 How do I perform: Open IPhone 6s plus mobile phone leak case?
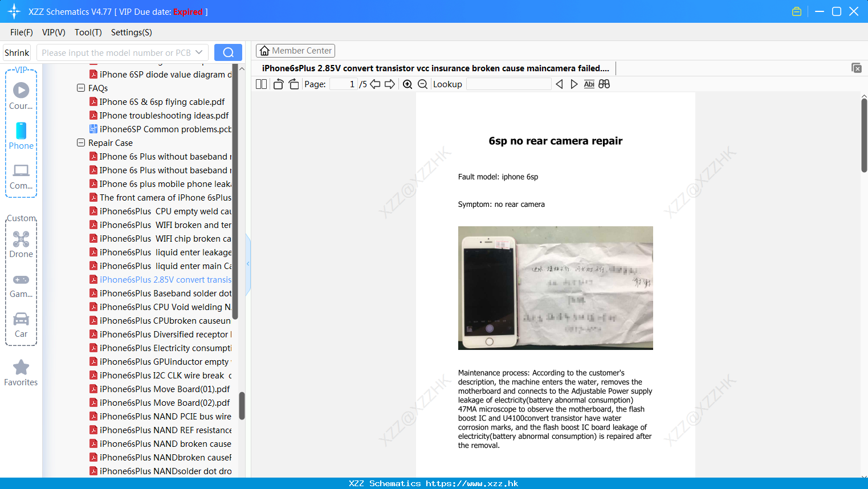point(161,184)
